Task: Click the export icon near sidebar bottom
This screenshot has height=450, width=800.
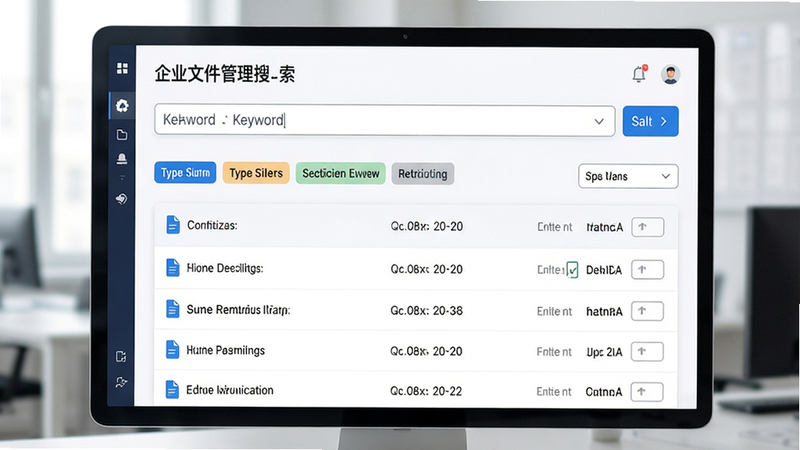Action: pyautogui.click(x=121, y=356)
